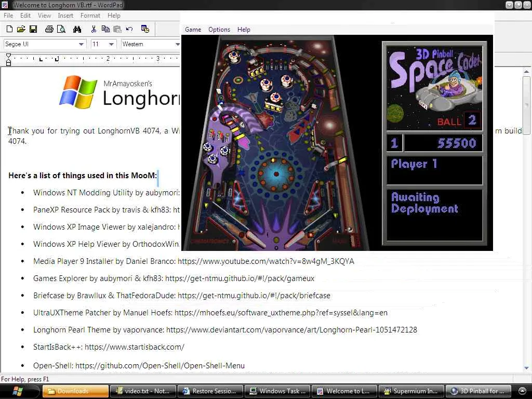
Task: Click the BALL 2 counter
Action: tap(459, 121)
